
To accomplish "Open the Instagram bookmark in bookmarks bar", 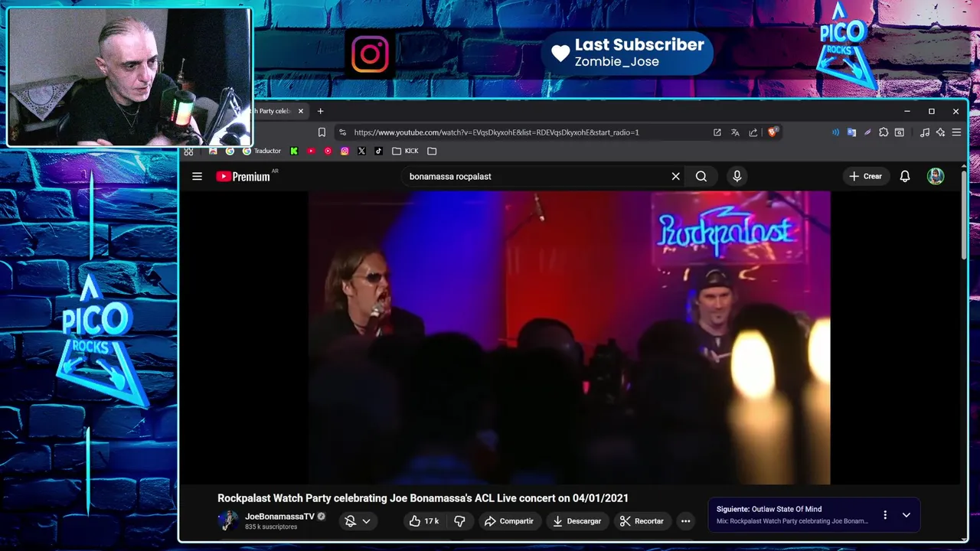I will (345, 151).
